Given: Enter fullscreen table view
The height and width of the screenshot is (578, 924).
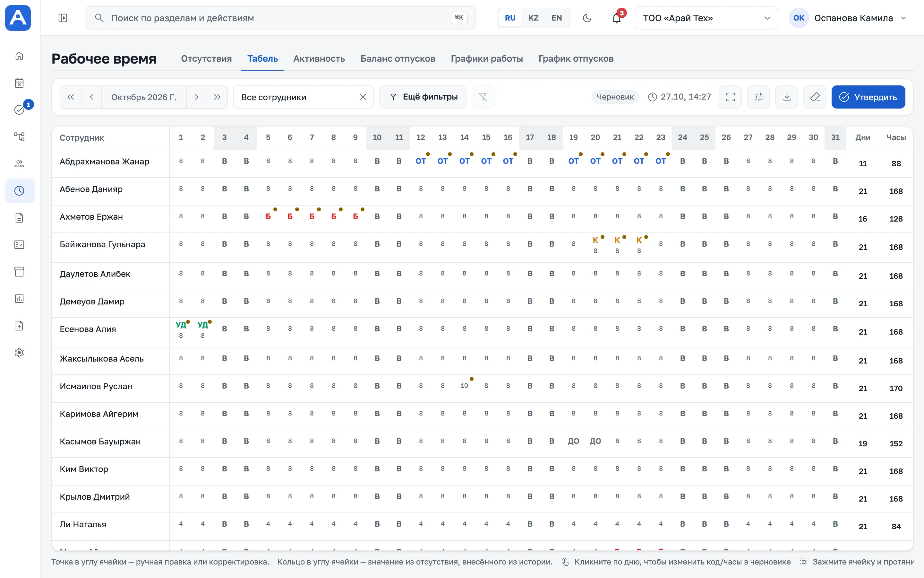Looking at the screenshot, I should pos(730,97).
